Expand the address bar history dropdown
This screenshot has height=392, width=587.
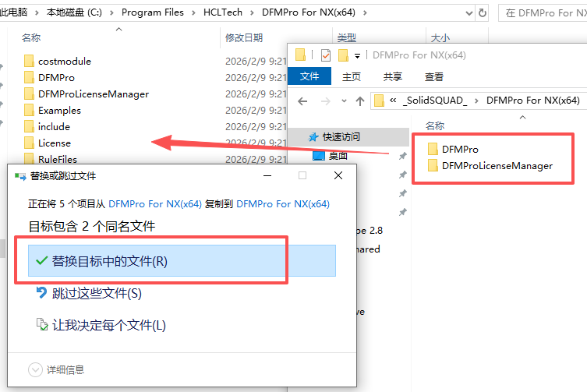tap(469, 13)
